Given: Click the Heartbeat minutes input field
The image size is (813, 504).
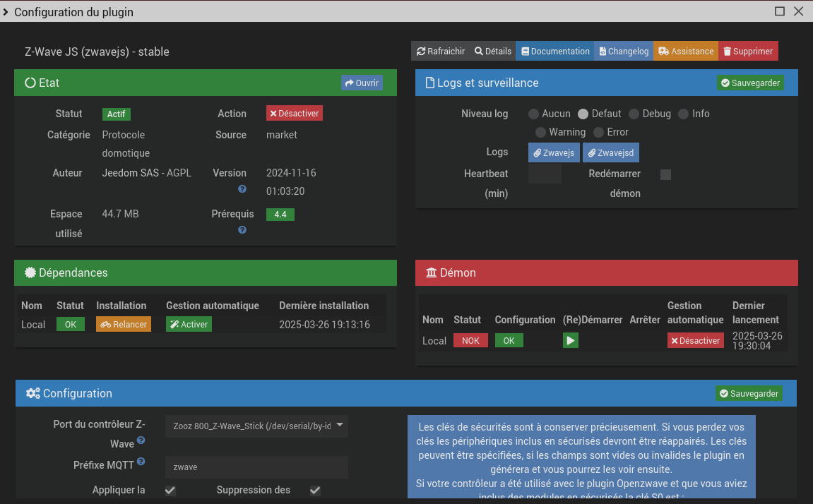Looking at the screenshot, I should coord(545,174).
